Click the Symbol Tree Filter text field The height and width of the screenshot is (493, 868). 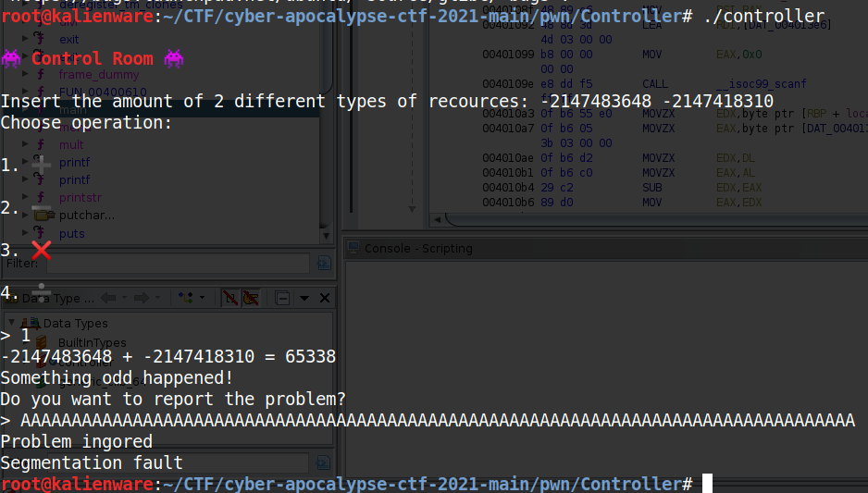[x=176, y=263]
